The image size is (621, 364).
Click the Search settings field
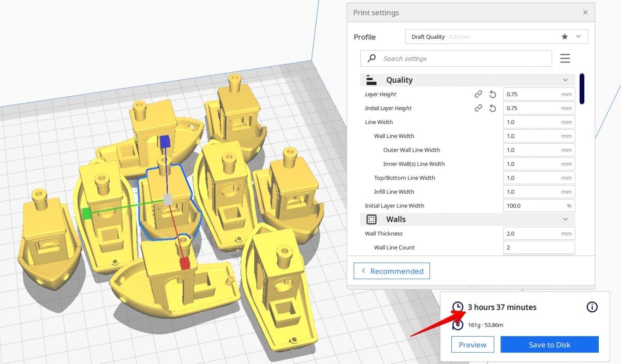[x=456, y=58]
